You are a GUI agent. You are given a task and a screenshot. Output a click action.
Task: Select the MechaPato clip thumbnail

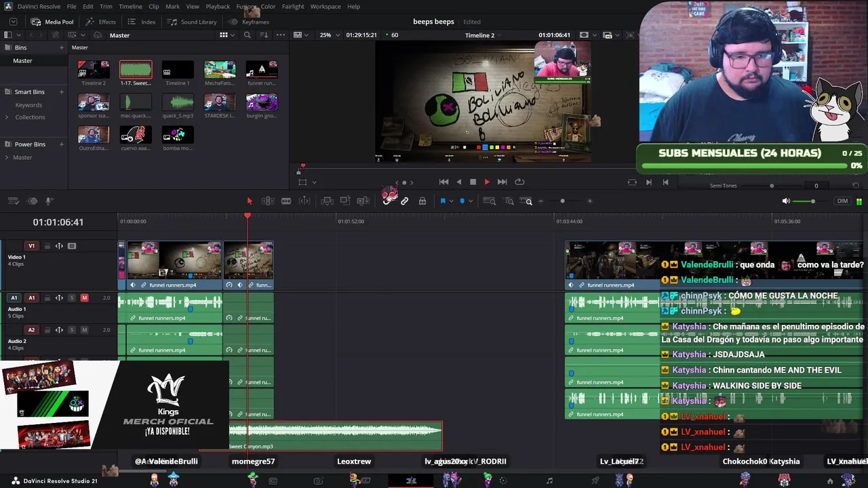[220, 70]
